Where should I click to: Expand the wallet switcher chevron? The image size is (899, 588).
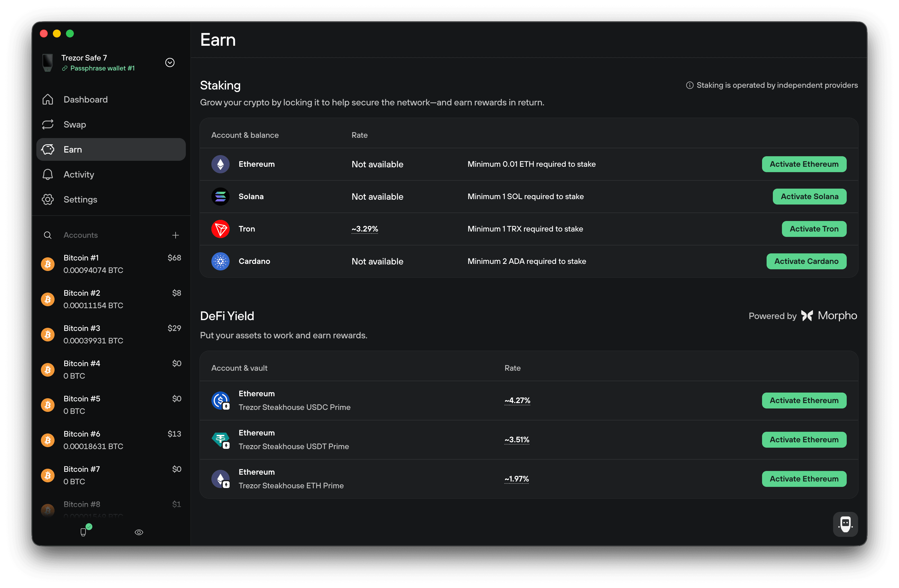point(170,62)
